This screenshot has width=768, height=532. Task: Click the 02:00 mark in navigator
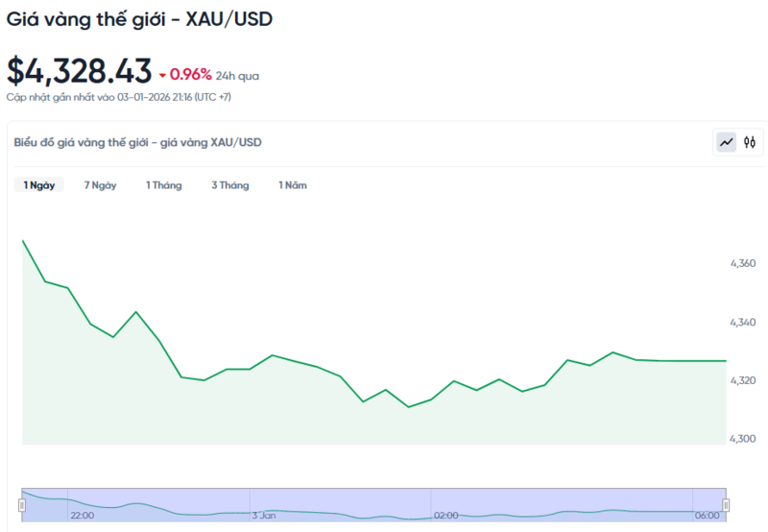tap(445, 516)
